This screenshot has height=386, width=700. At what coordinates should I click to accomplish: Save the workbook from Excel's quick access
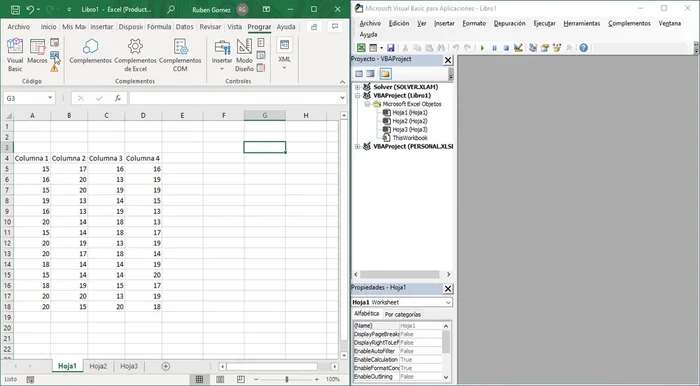point(15,9)
